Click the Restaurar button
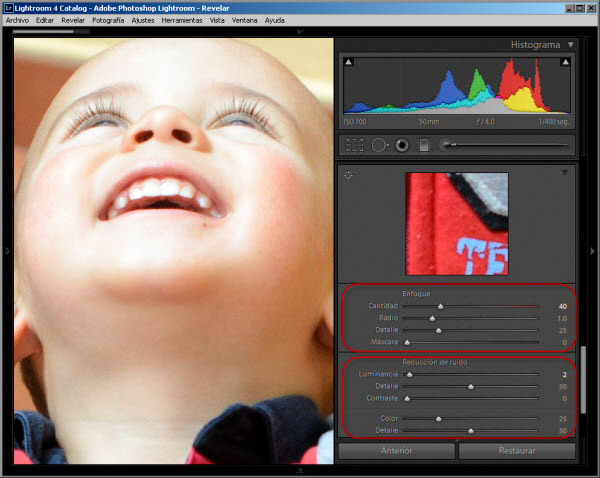The image size is (600, 478). coord(517,451)
